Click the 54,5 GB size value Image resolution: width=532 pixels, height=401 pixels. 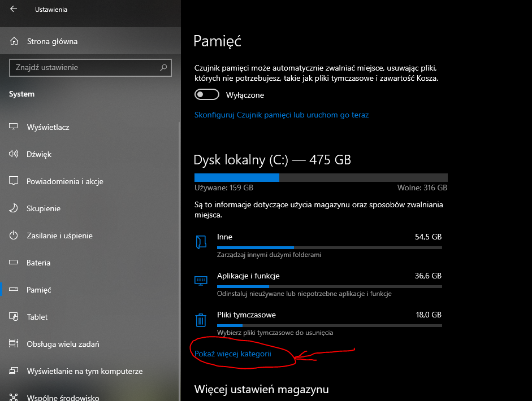[x=428, y=237]
